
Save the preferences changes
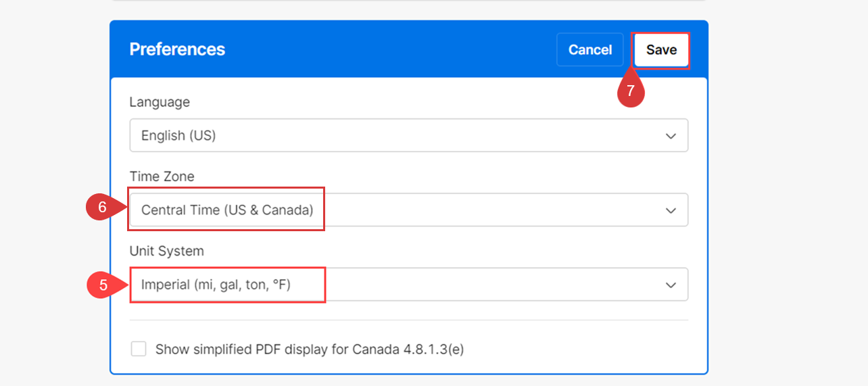(661, 50)
